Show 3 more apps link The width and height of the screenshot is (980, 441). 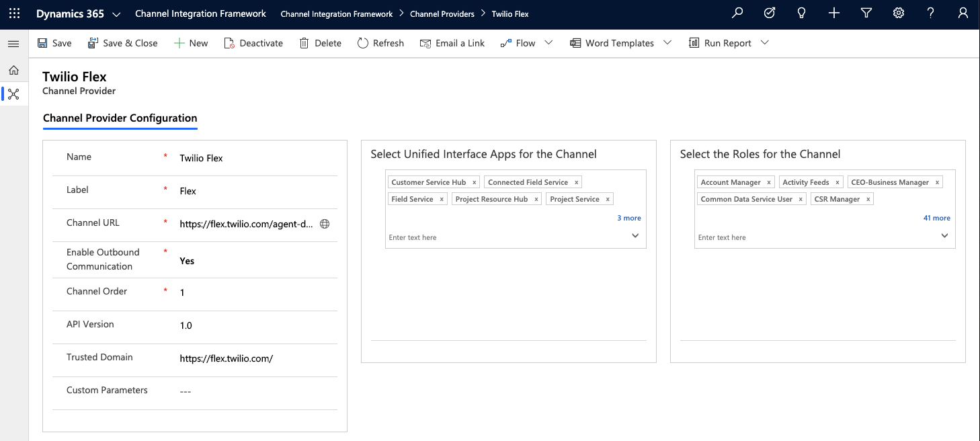coord(629,218)
